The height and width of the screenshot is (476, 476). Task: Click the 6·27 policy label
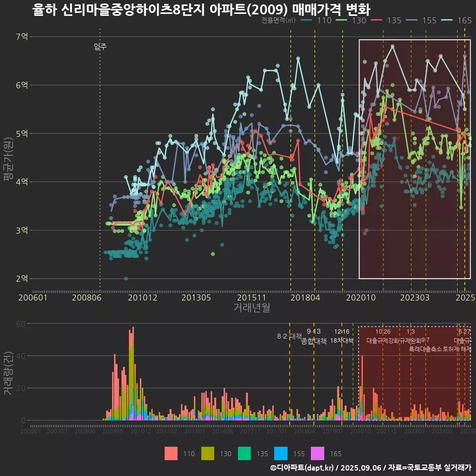(x=465, y=332)
